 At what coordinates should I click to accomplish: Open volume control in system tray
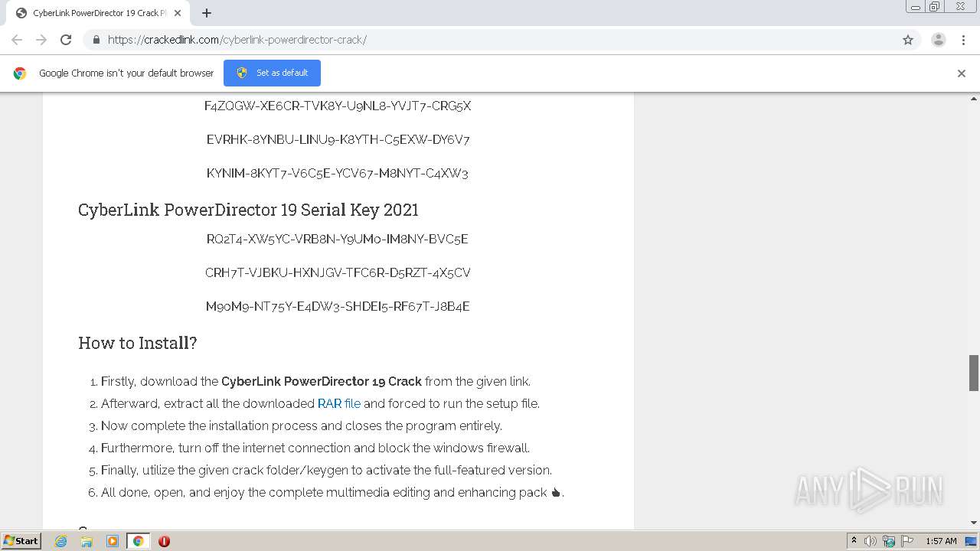[x=871, y=541]
